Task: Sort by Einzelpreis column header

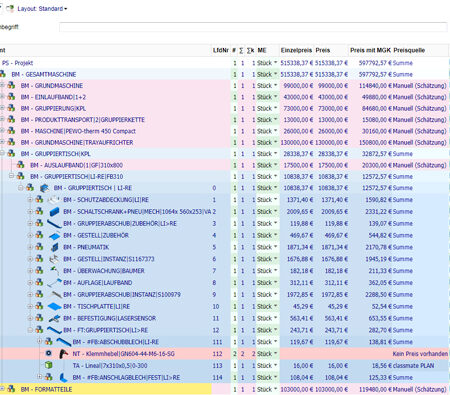Action: pos(296,50)
